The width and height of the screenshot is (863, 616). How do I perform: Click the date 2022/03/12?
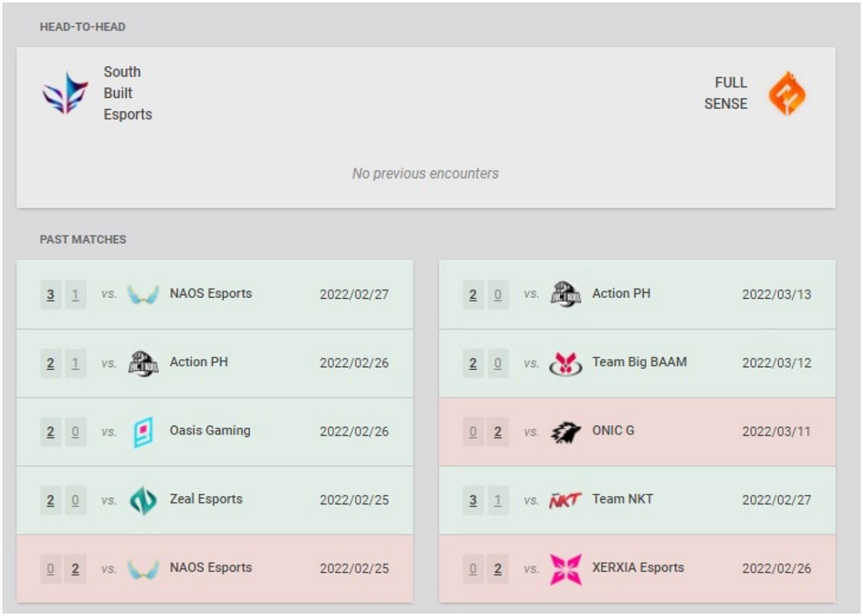pyautogui.click(x=777, y=363)
